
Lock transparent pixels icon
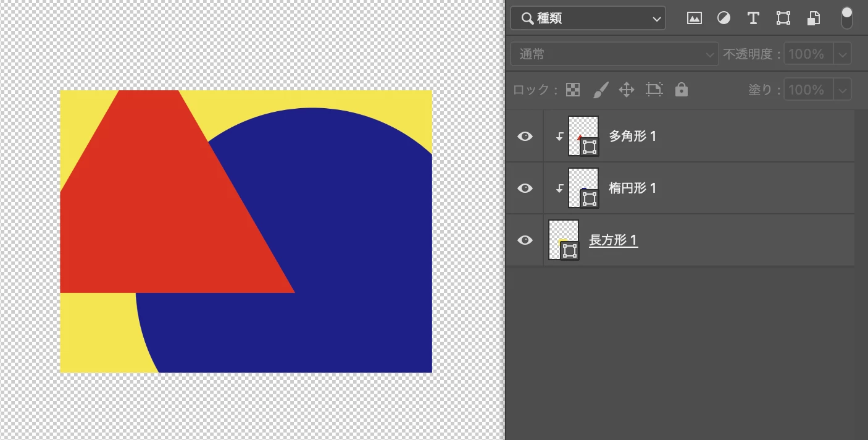[573, 90]
